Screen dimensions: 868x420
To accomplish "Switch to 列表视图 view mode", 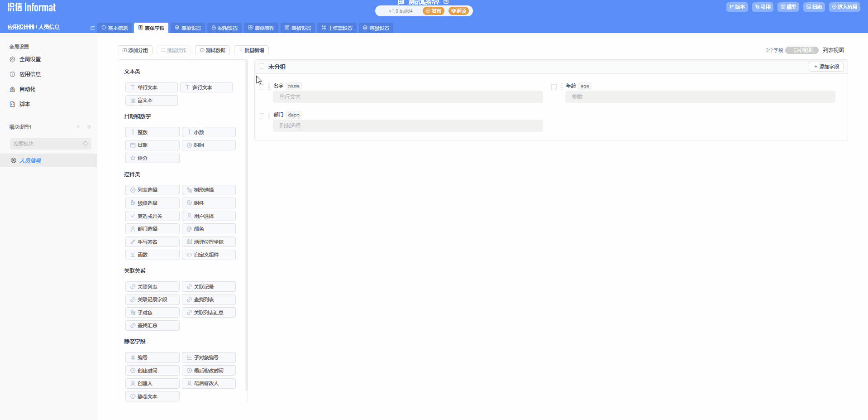I will [833, 50].
